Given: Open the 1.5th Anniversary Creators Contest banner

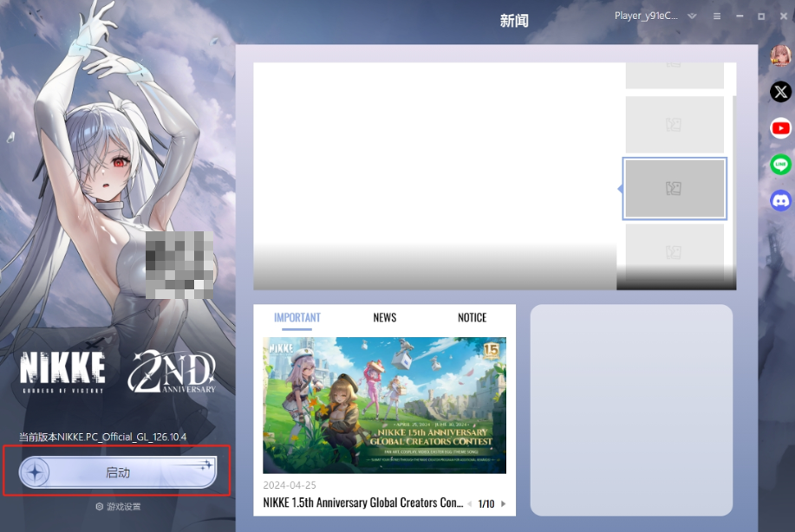Looking at the screenshot, I should 384,405.
